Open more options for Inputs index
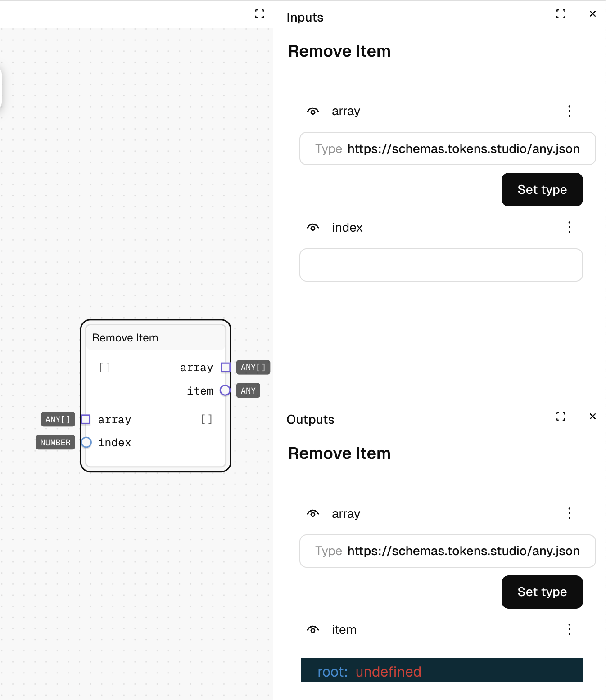 [570, 227]
